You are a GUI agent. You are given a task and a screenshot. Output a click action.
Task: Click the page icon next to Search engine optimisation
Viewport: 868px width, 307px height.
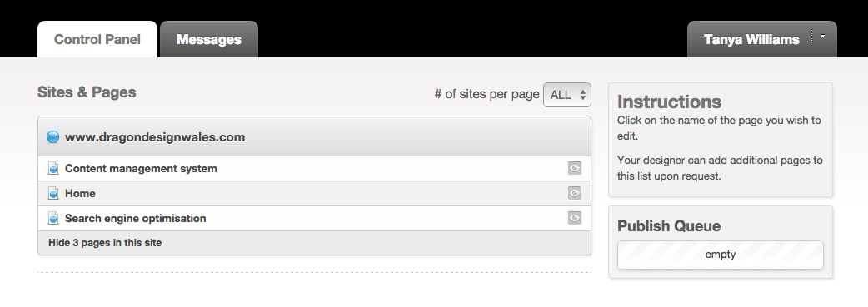tap(53, 218)
